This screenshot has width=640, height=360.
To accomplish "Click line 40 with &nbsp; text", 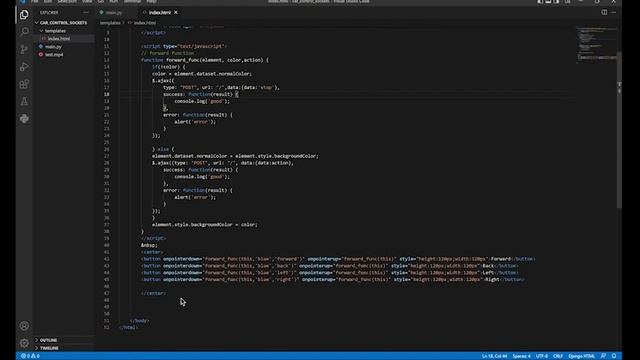I will click(149, 245).
